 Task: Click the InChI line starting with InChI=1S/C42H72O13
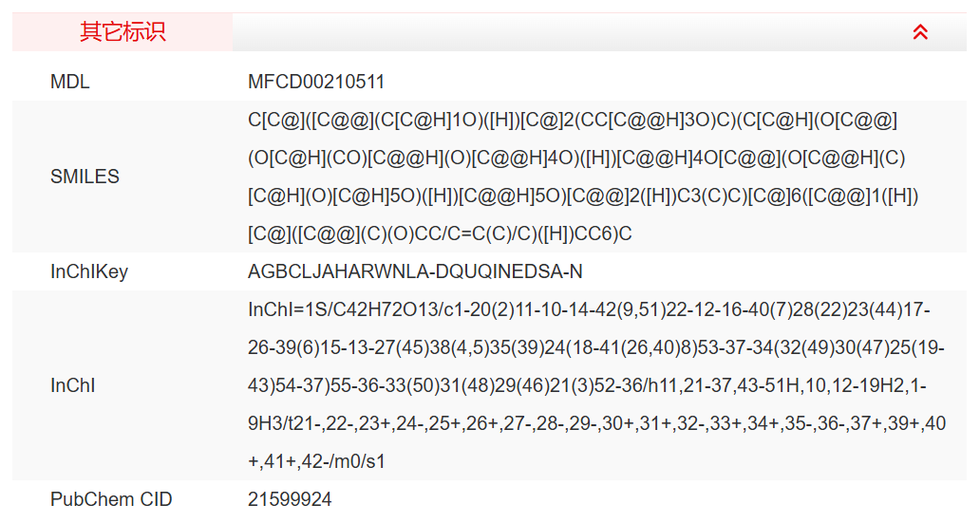pyautogui.click(x=589, y=310)
